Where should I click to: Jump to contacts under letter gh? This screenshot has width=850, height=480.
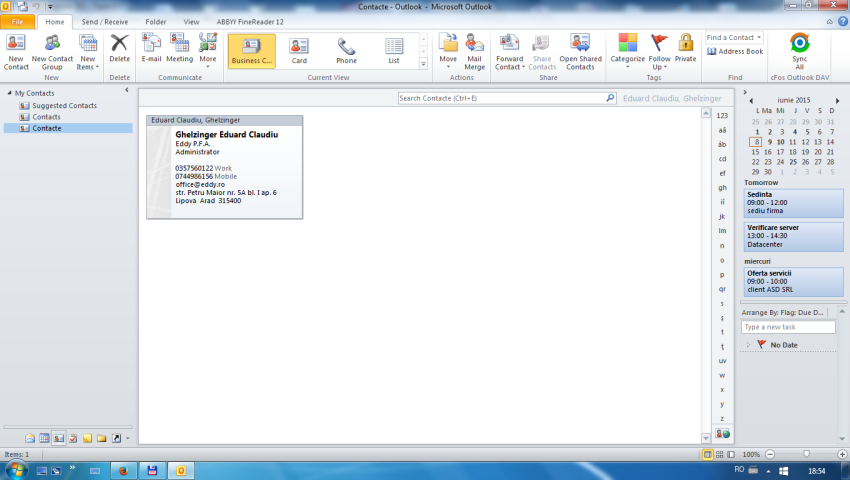(x=722, y=188)
